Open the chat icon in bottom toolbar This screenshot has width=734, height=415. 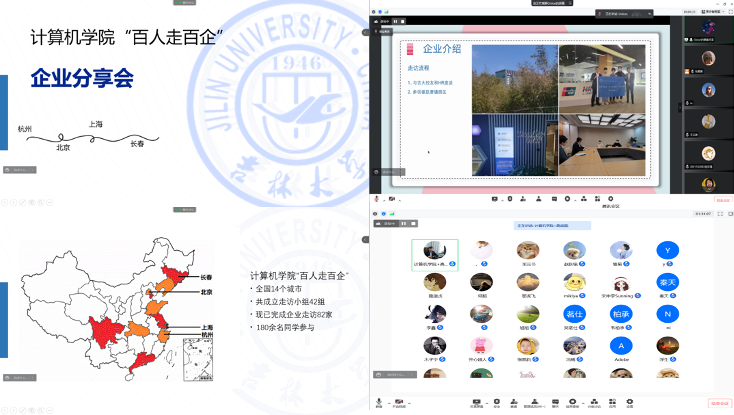tap(554, 402)
